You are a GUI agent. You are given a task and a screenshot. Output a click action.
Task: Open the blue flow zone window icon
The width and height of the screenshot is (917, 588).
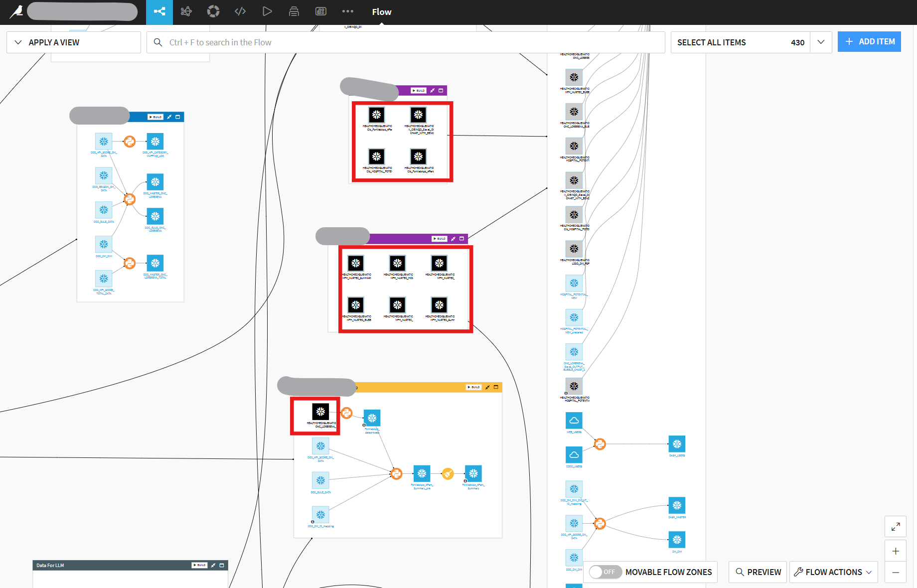coord(178,117)
